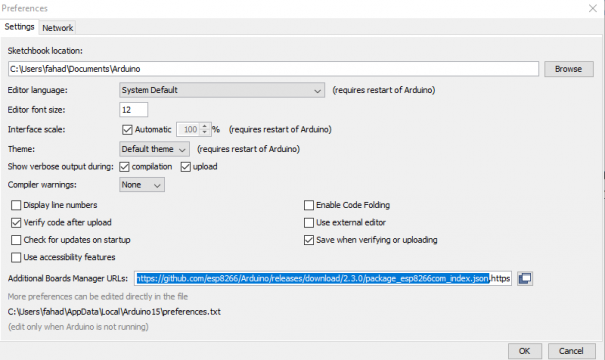Viewport: 605px width, 360px height.
Task: Enable Display line numbers
Action: [x=16, y=205]
